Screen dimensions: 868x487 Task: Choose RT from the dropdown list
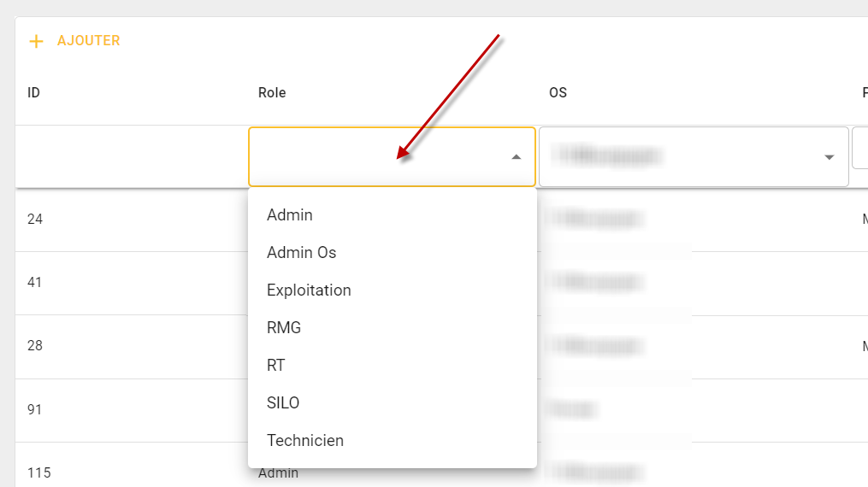pos(276,366)
